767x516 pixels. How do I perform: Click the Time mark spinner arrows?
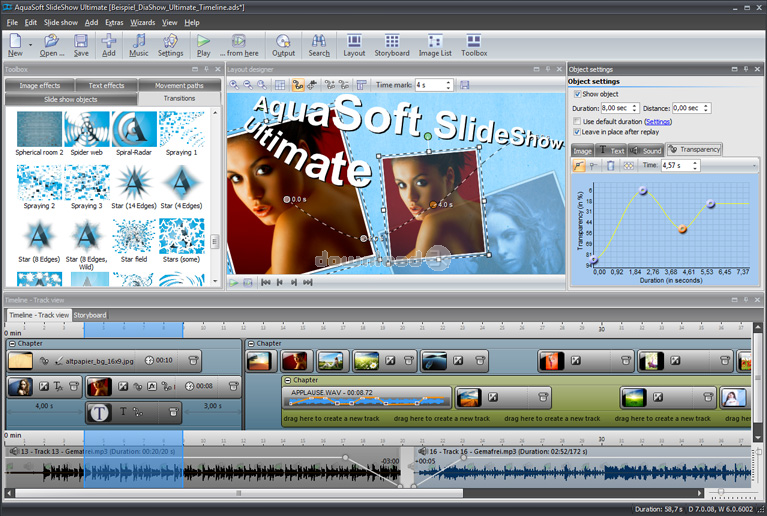448,85
